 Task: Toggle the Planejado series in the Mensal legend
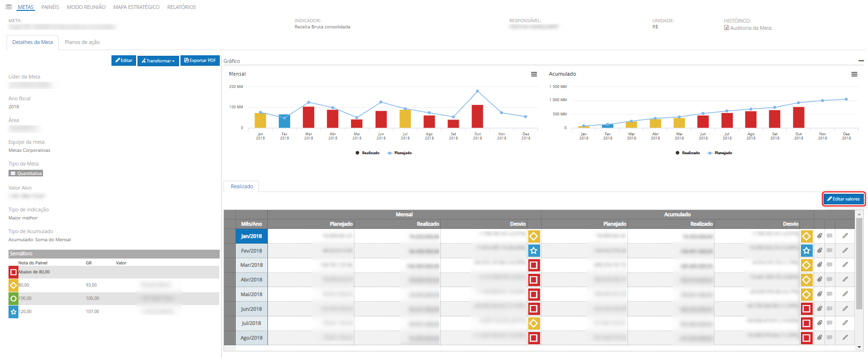click(x=399, y=153)
